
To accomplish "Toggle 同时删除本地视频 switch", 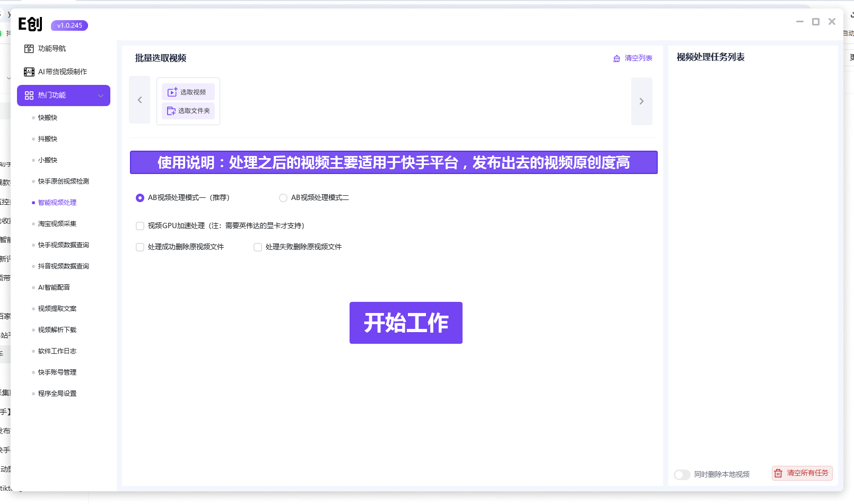I will pyautogui.click(x=682, y=474).
